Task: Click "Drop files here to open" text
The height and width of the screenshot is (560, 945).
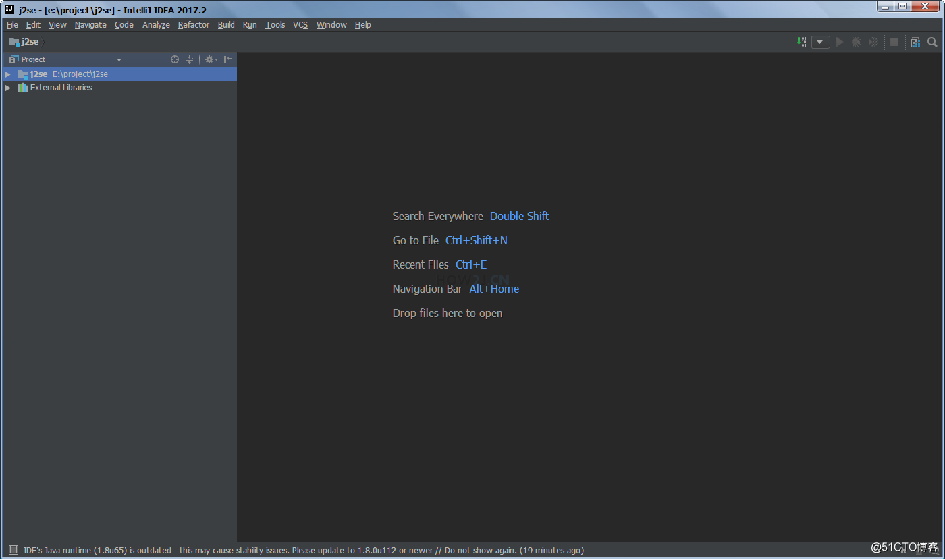Action: (448, 313)
